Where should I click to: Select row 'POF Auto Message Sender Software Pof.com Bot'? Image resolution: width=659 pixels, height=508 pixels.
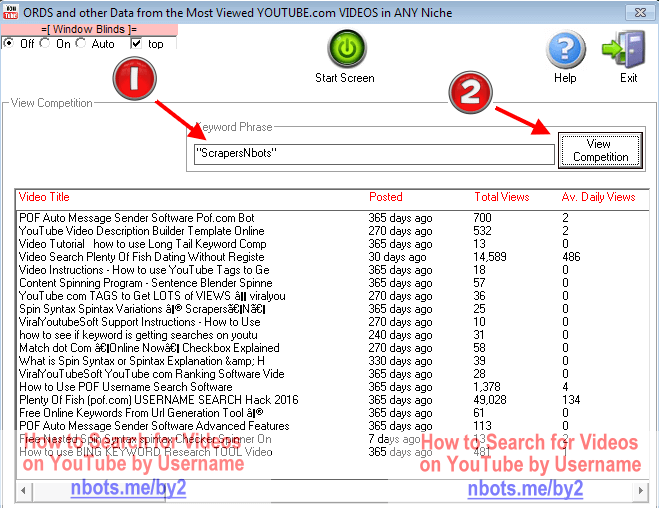(332, 218)
